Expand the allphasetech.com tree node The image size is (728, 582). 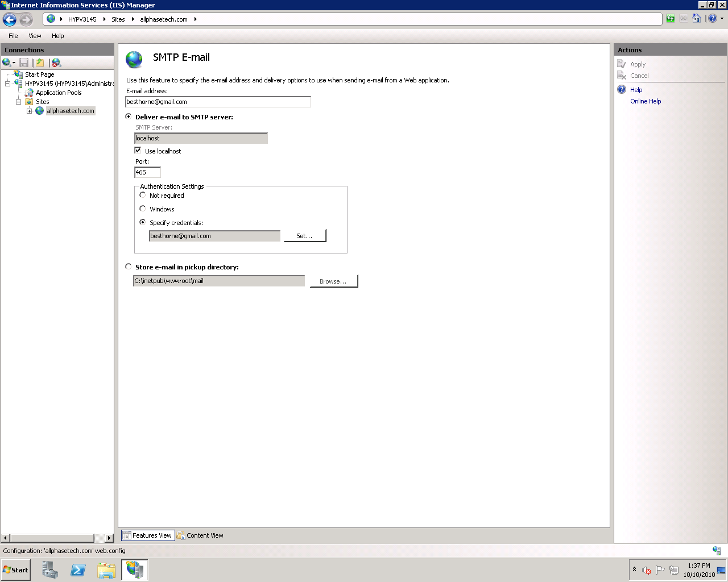(29, 111)
